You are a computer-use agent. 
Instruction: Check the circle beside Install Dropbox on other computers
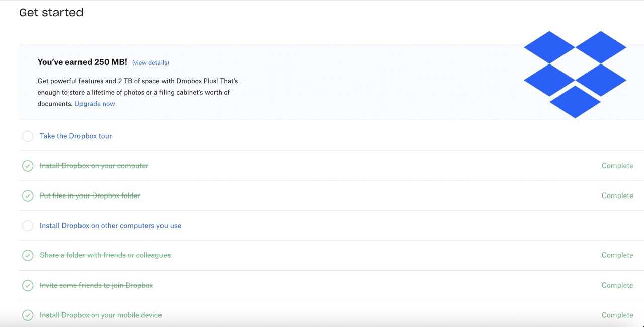coord(28,226)
